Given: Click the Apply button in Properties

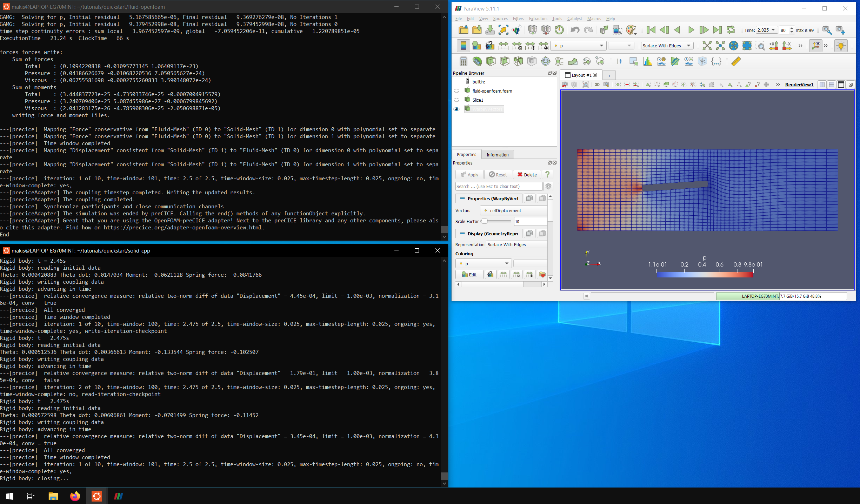Looking at the screenshot, I should 469,174.
